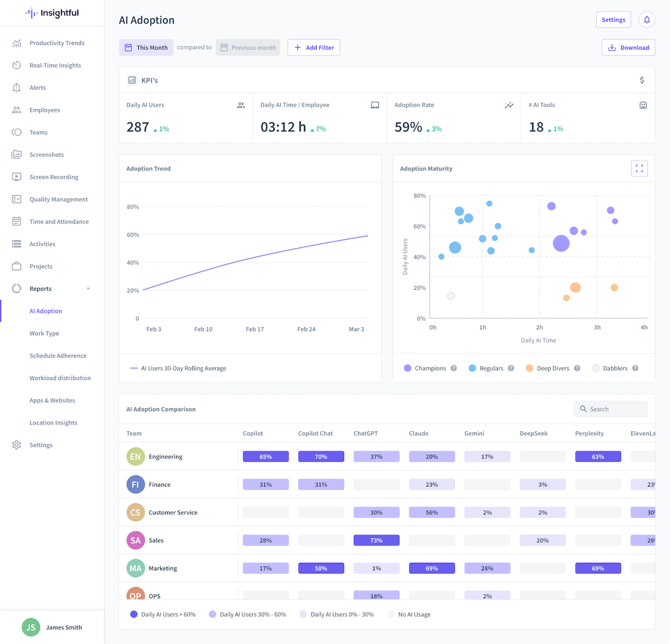Click the Download button

coord(628,47)
